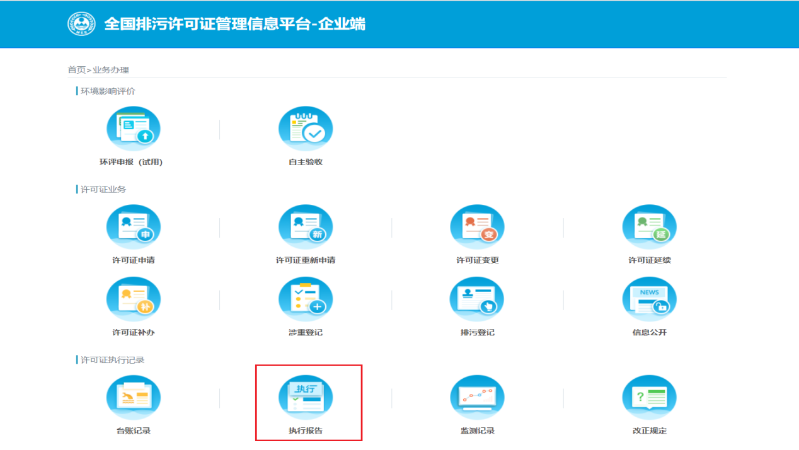Viewport: 799px width, 450px height.
Task: Open the 排污登记 icon
Action: click(477, 299)
